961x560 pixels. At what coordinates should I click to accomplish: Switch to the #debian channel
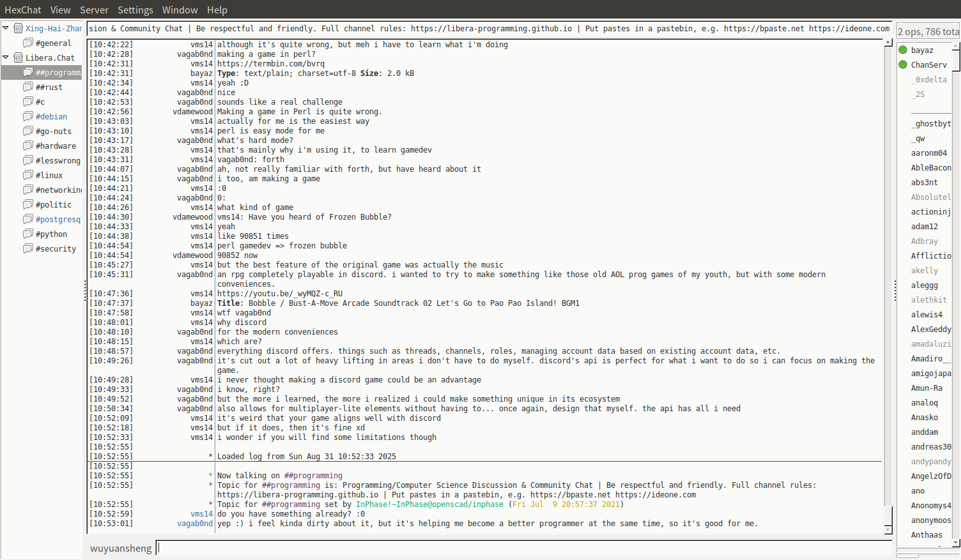coord(51,116)
